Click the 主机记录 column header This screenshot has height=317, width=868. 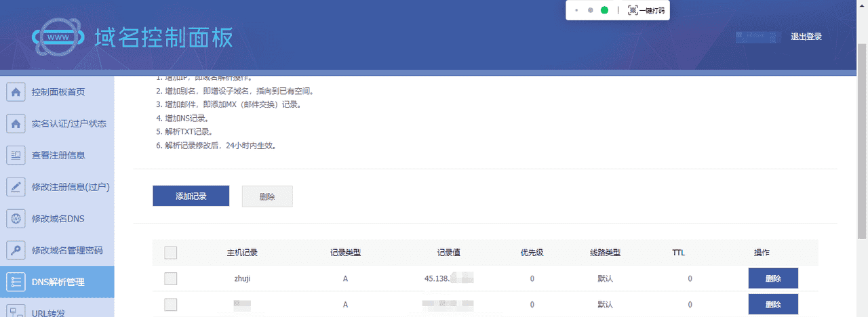(242, 253)
